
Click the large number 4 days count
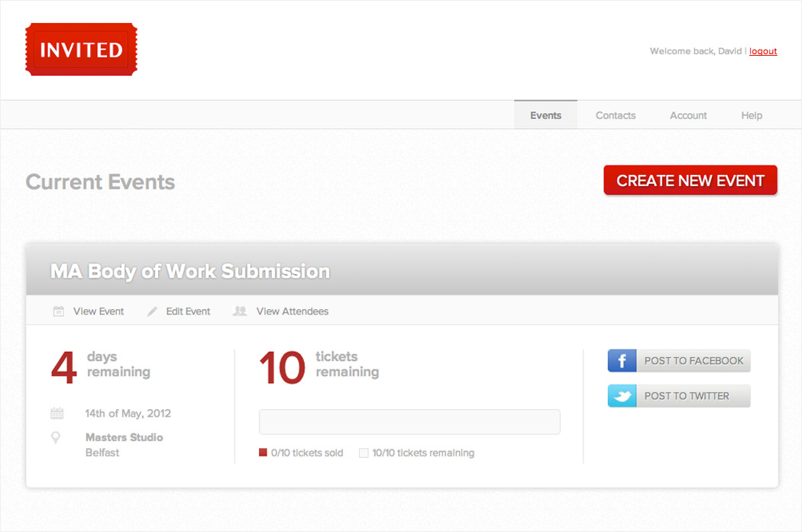[x=64, y=367]
